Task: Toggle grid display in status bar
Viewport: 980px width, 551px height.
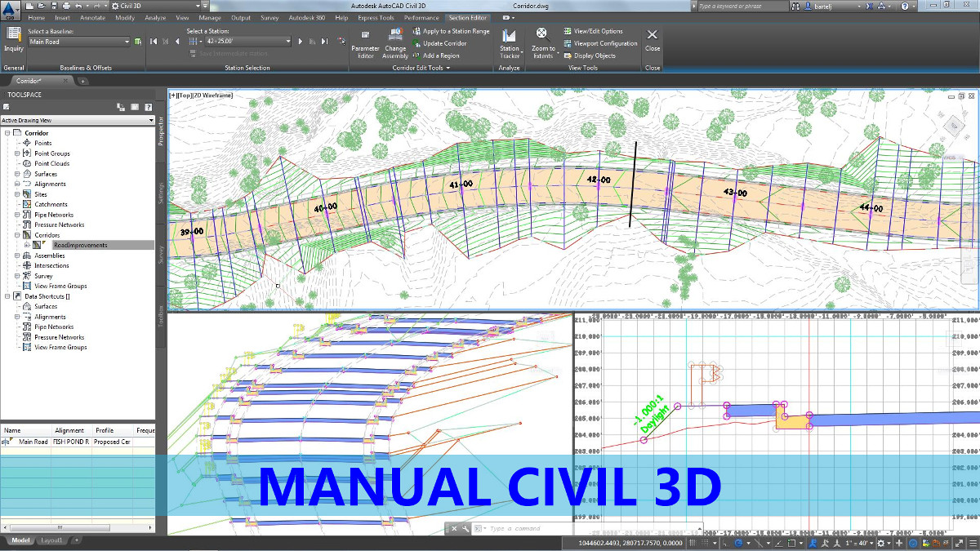Action: pyautogui.click(x=692, y=543)
